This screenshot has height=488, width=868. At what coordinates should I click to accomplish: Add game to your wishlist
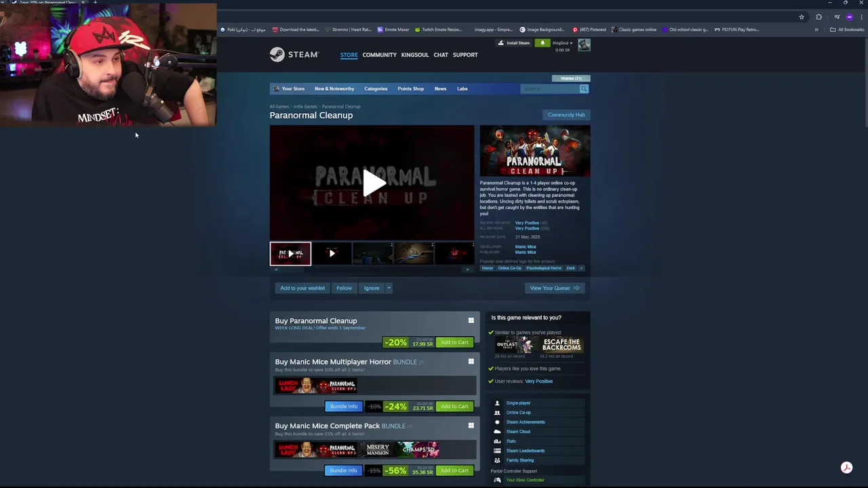[x=302, y=288]
